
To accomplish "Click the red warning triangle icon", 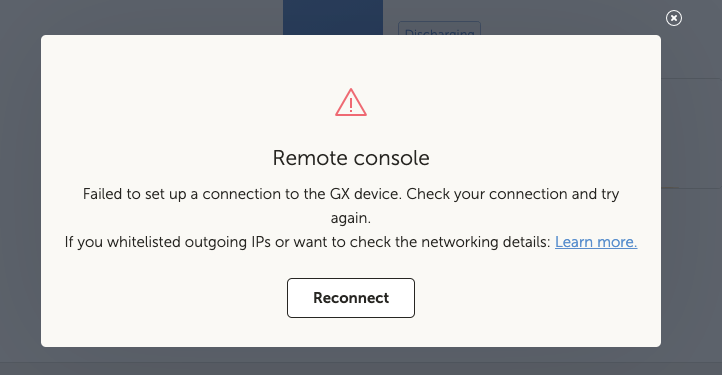I will click(351, 102).
